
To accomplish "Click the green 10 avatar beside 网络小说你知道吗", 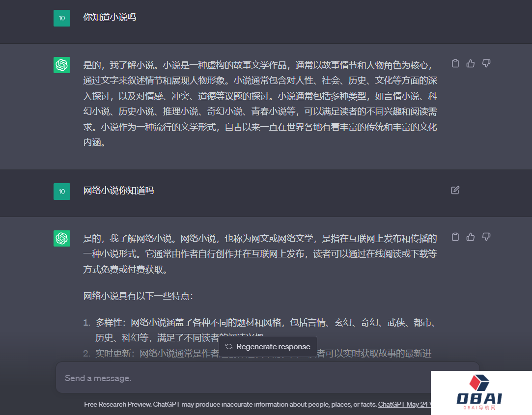I will pos(62,192).
